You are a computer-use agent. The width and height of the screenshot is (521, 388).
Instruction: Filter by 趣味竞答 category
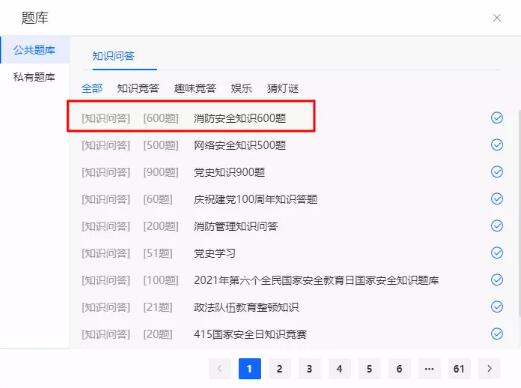tap(195, 88)
